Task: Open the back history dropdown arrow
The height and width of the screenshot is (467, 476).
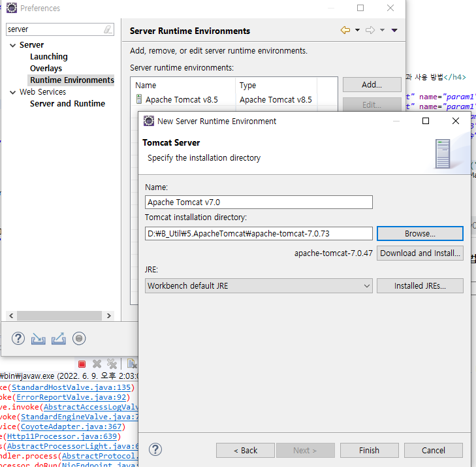Action: coord(358,30)
